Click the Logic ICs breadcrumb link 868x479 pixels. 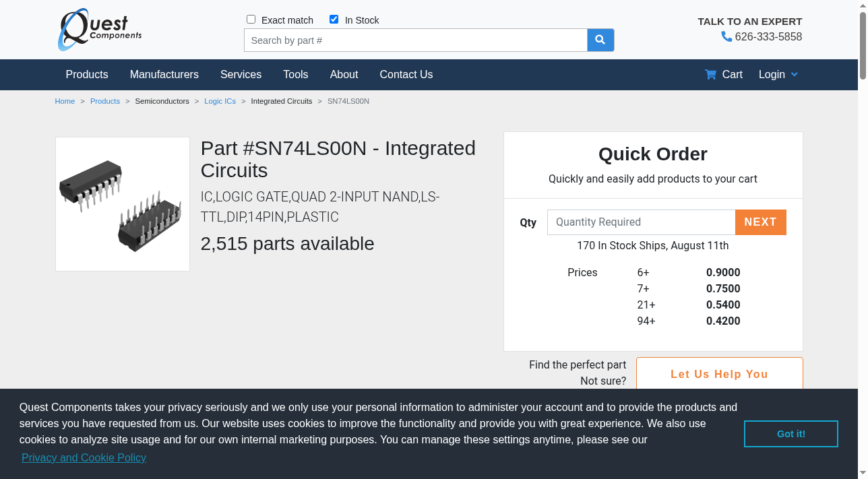pyautogui.click(x=220, y=101)
